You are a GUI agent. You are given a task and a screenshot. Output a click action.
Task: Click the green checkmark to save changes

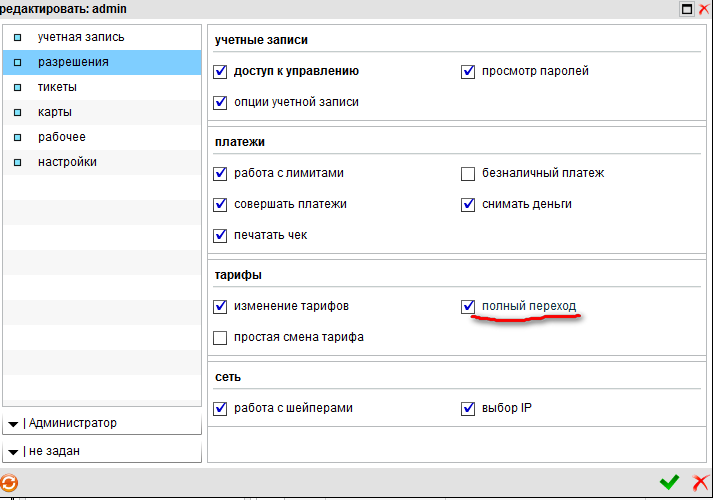click(x=669, y=482)
